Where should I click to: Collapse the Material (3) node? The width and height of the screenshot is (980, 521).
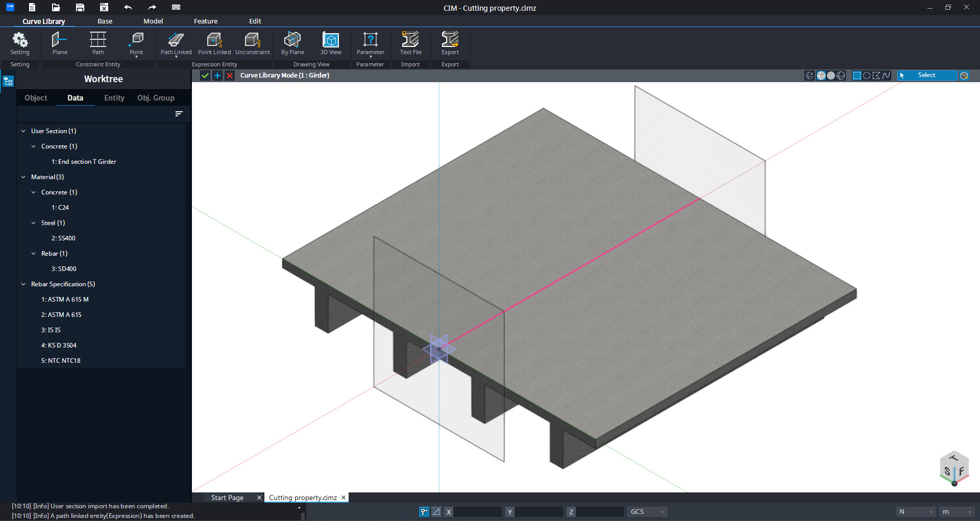23,177
